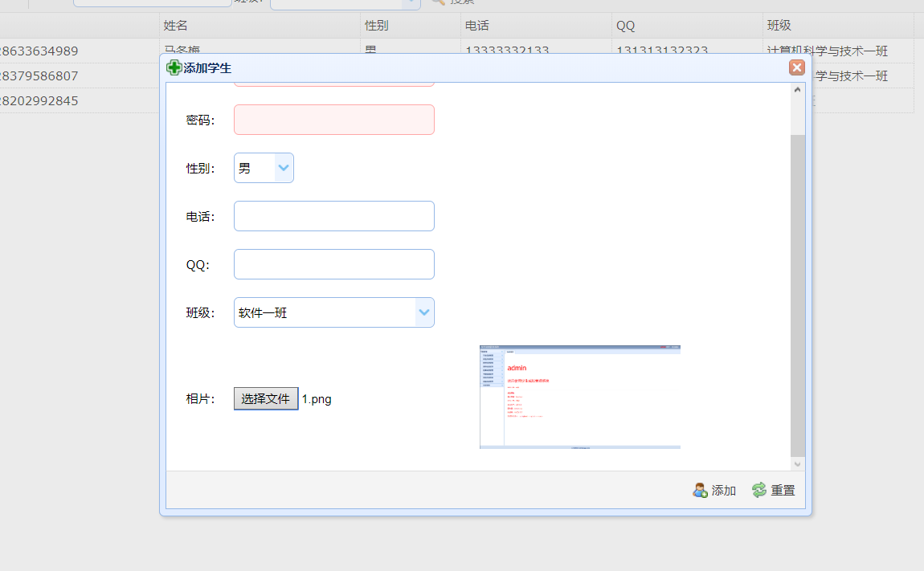This screenshot has width=924, height=571.
Task: Expand the 班级 class dropdown arrow
Action: [424, 312]
